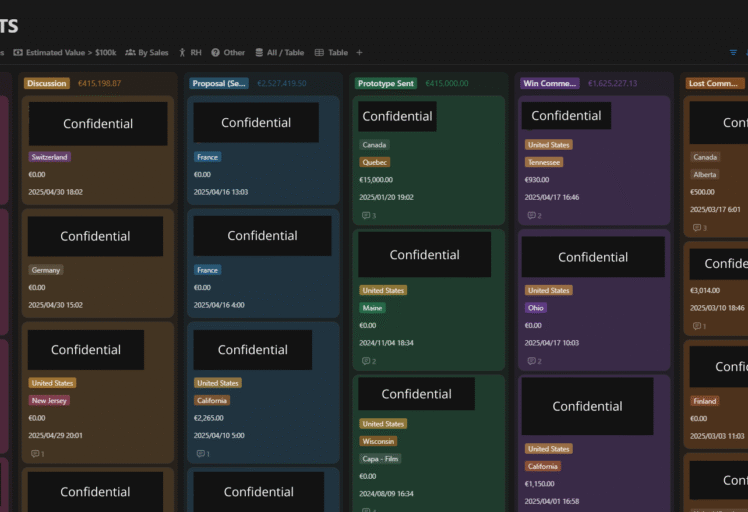Click comment icon on the New Jersey card
The width and height of the screenshot is (748, 512).
pos(36,453)
